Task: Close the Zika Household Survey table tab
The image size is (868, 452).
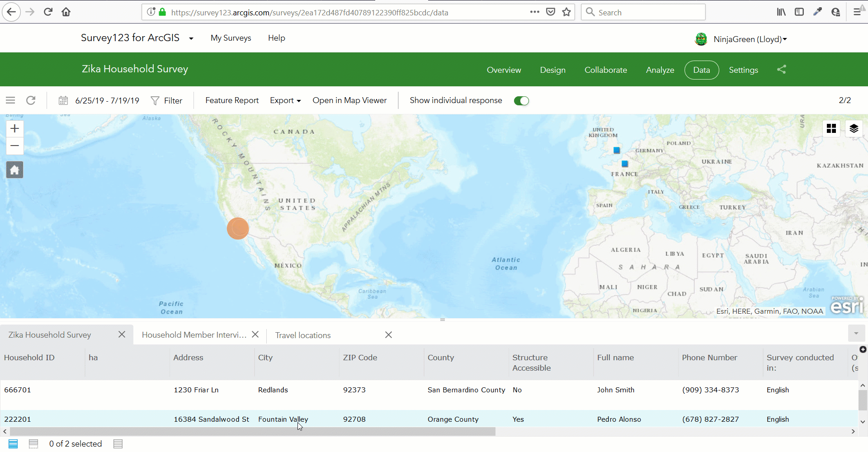Action: [122, 334]
